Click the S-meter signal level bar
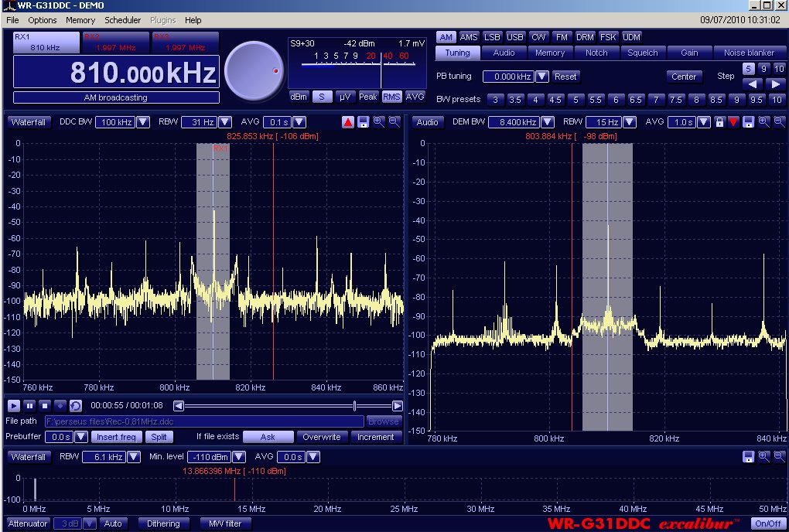This screenshot has height=532, width=789. click(358, 64)
